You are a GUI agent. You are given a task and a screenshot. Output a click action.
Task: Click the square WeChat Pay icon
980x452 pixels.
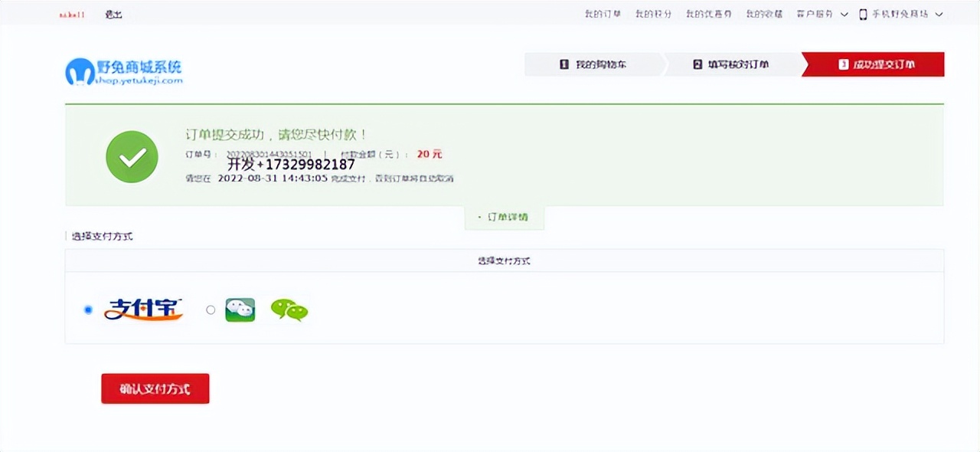point(240,309)
